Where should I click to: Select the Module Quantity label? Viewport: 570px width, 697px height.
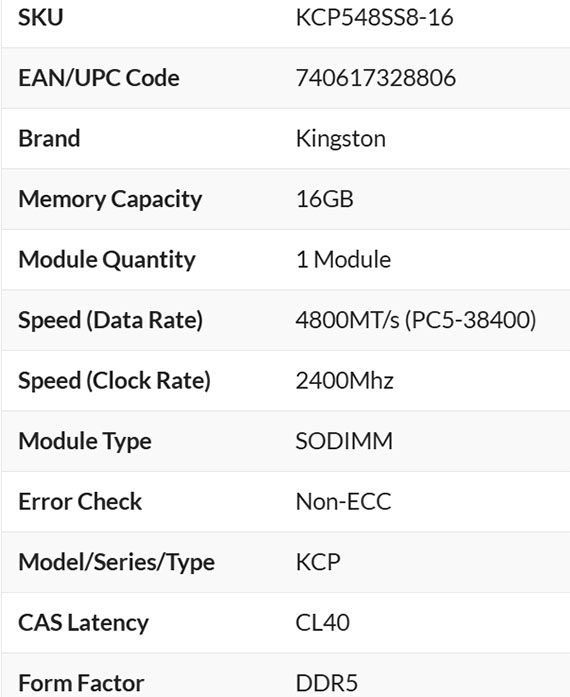coord(107,260)
